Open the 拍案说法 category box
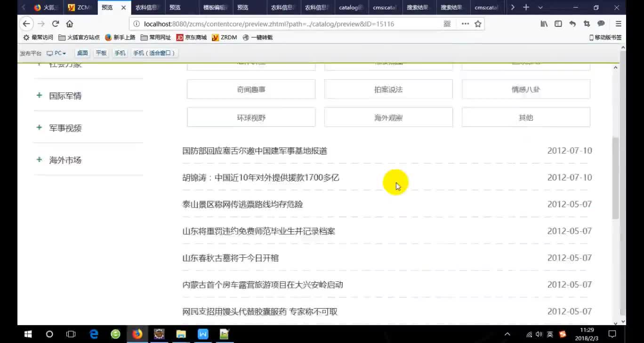 (388, 89)
